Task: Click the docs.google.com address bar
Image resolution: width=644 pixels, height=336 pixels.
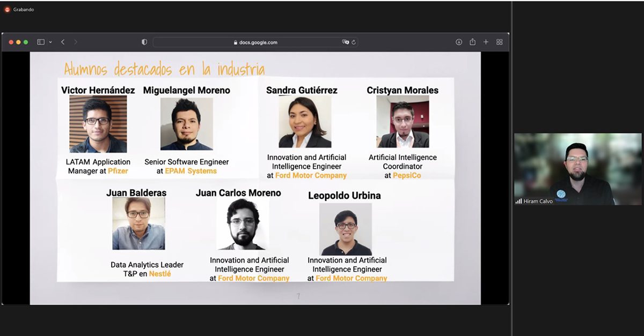Action: click(255, 42)
